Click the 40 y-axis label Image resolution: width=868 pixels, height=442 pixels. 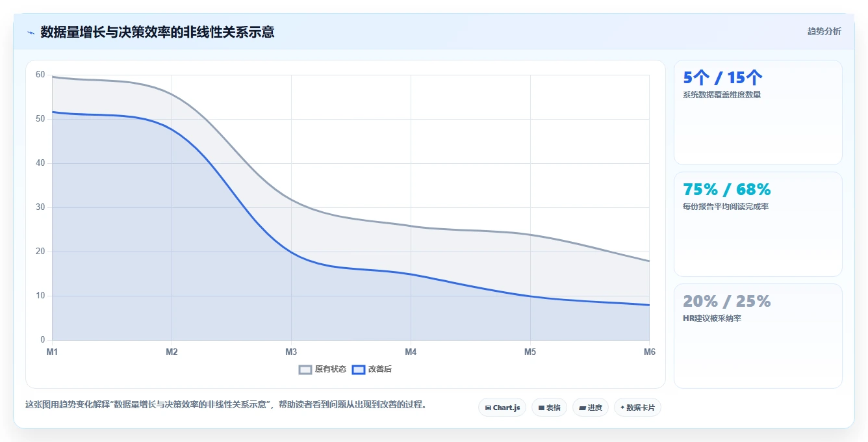[40, 163]
